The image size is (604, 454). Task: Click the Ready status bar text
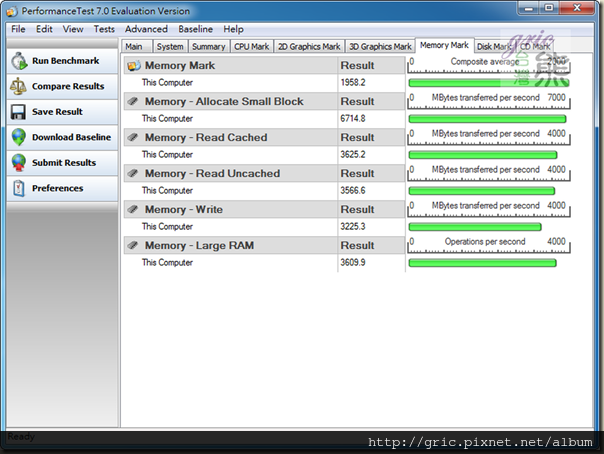pos(21,437)
